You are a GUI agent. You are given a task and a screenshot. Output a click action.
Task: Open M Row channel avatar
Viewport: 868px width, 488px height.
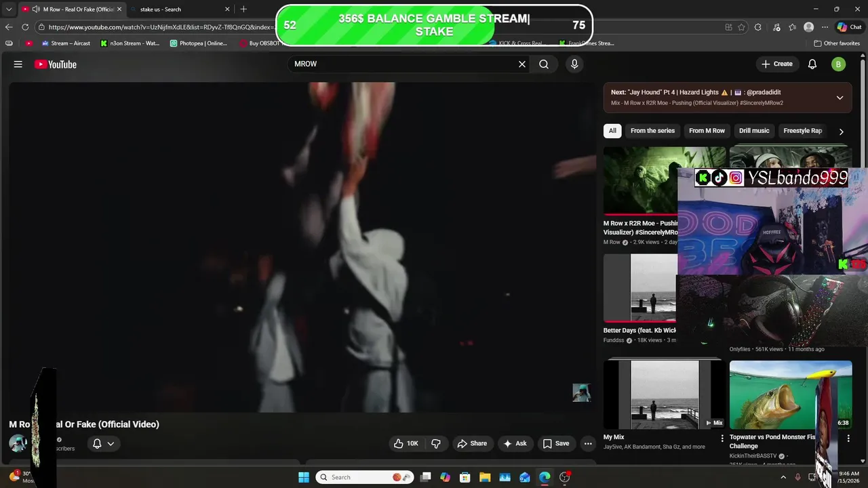coord(18,443)
